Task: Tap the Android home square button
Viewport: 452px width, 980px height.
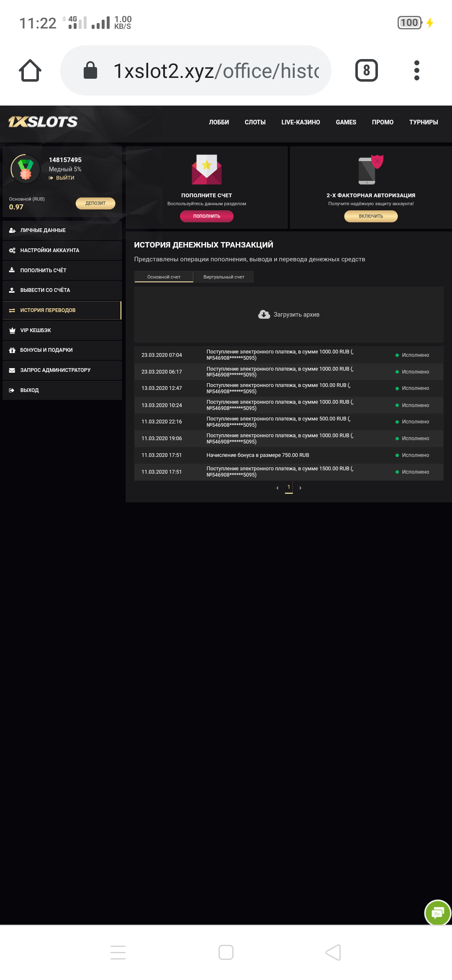Action: [226, 952]
